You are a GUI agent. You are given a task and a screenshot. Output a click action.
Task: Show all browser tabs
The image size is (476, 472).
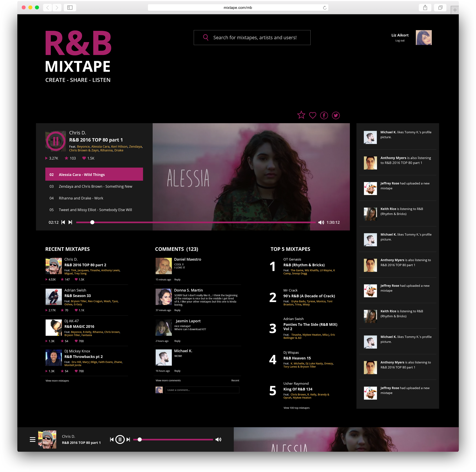tap(440, 8)
